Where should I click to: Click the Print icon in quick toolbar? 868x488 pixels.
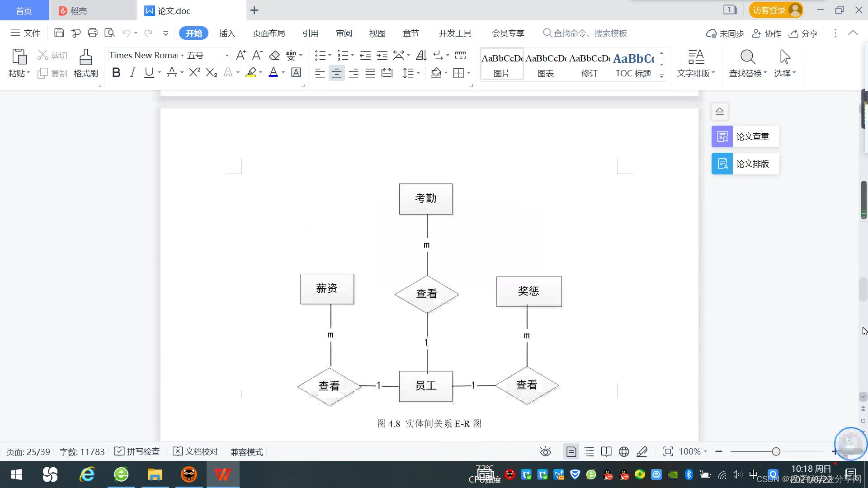[x=93, y=33]
